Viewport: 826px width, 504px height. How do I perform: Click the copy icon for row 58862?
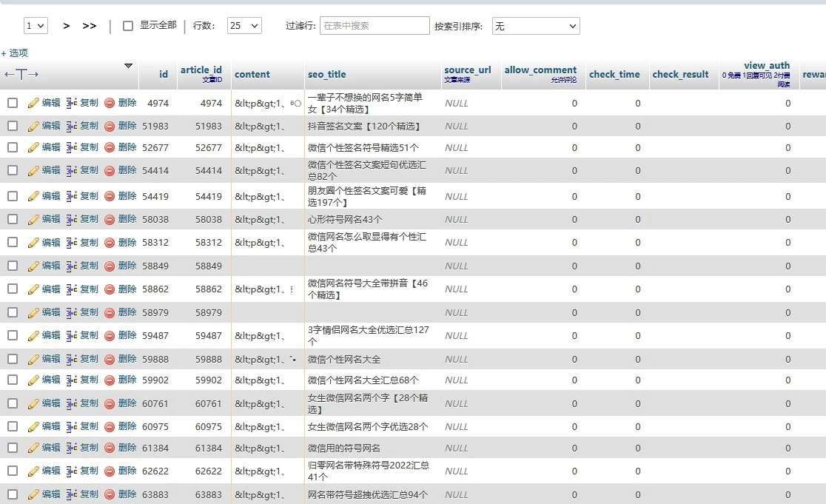click(72, 290)
